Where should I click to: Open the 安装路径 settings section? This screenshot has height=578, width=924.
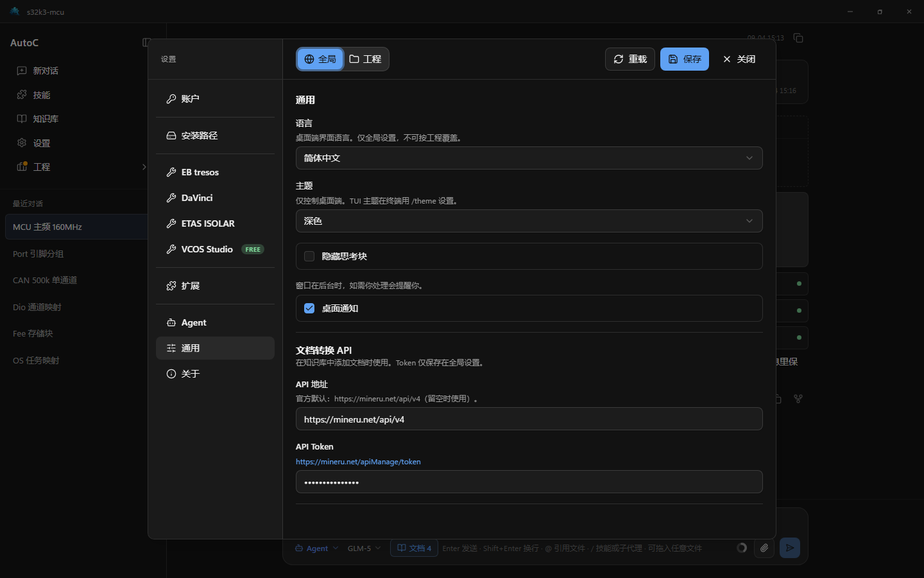[x=215, y=136]
